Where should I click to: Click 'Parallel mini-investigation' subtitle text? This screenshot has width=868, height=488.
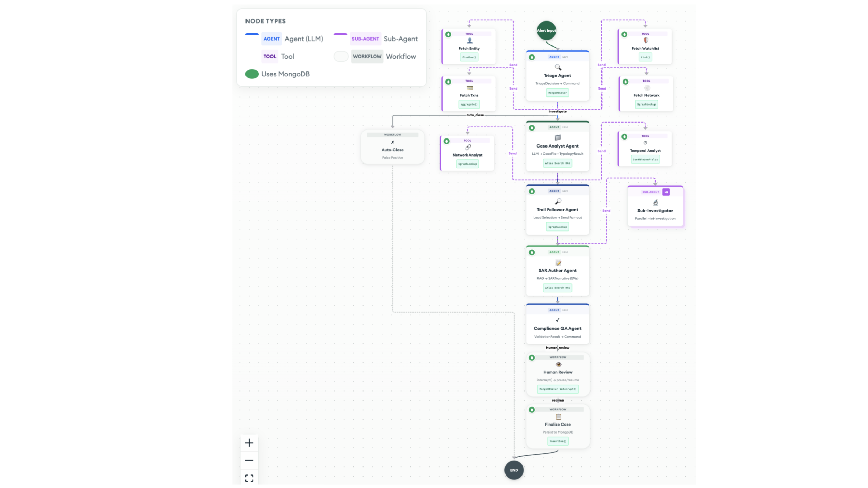coord(655,219)
